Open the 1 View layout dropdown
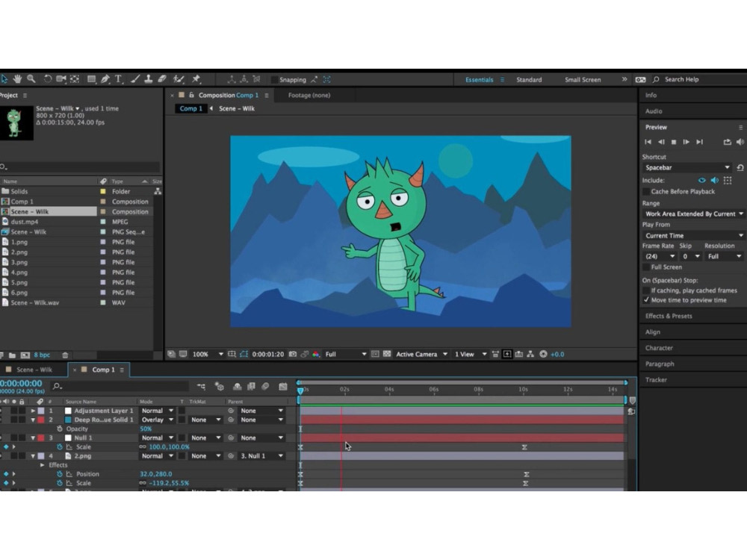 click(x=470, y=354)
